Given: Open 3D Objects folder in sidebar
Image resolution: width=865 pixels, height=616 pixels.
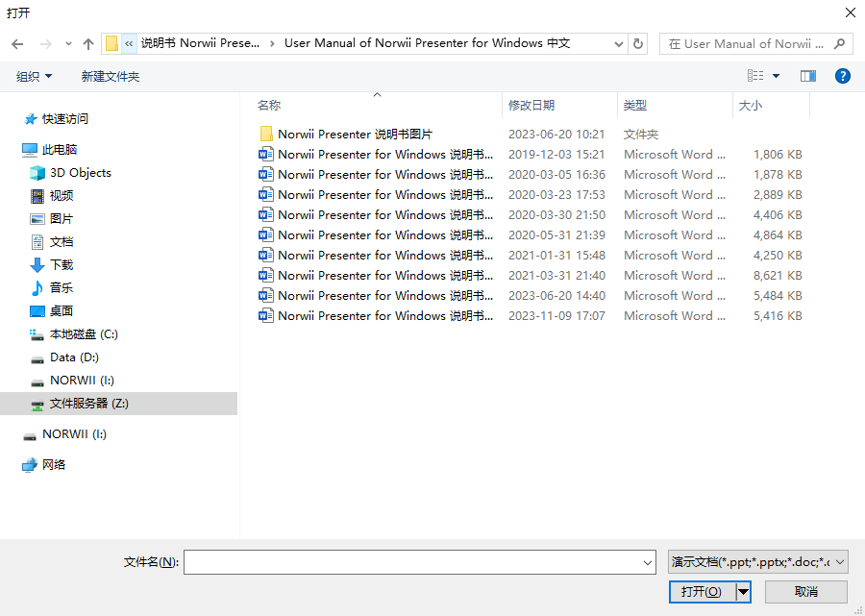Looking at the screenshot, I should pos(70,173).
